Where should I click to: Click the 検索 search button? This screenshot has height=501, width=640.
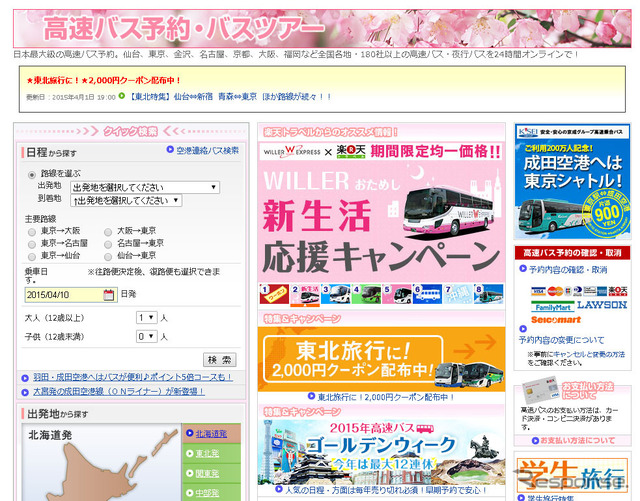pos(220,360)
